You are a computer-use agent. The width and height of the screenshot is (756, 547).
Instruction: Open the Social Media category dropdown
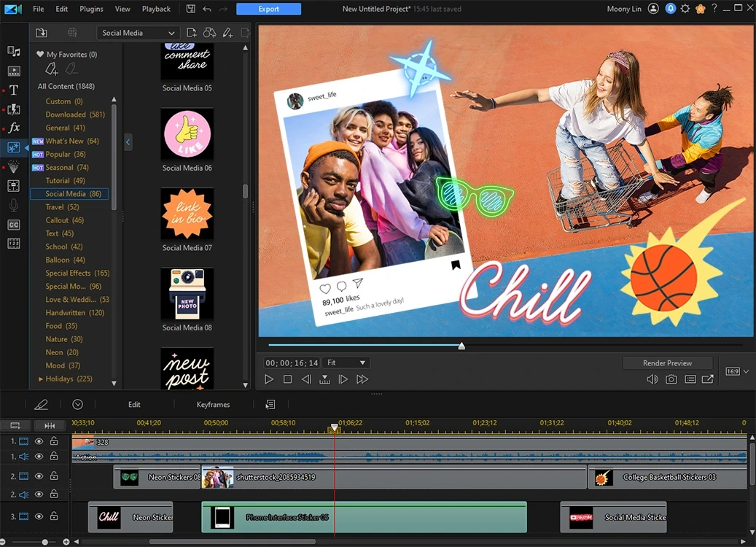[139, 33]
